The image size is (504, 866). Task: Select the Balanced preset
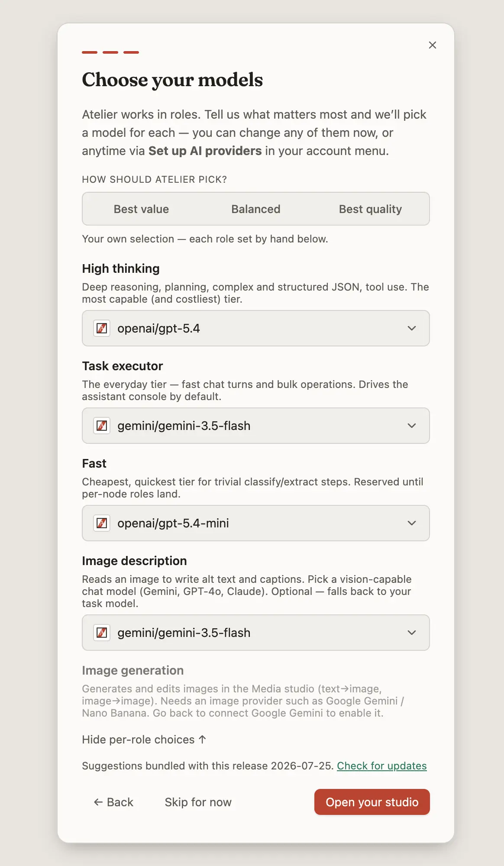point(256,209)
